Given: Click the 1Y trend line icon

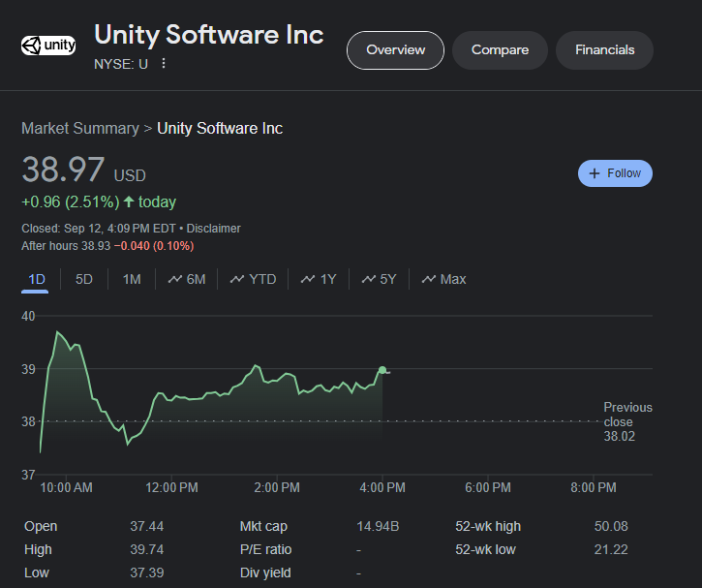Looking at the screenshot, I should click(x=308, y=279).
